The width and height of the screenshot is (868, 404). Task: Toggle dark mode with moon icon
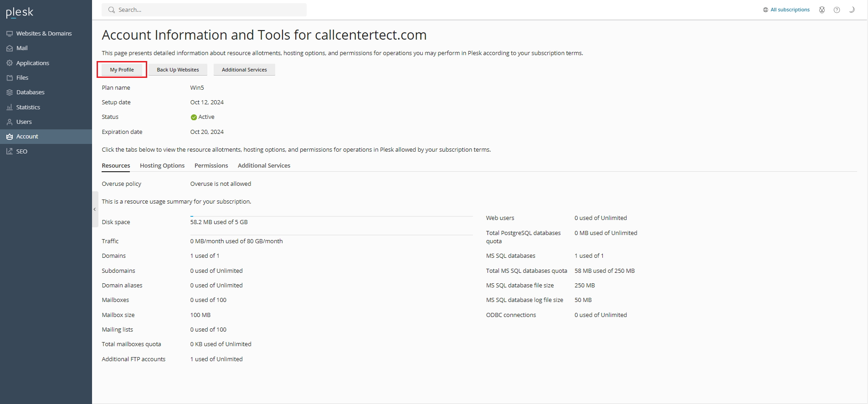coord(851,10)
